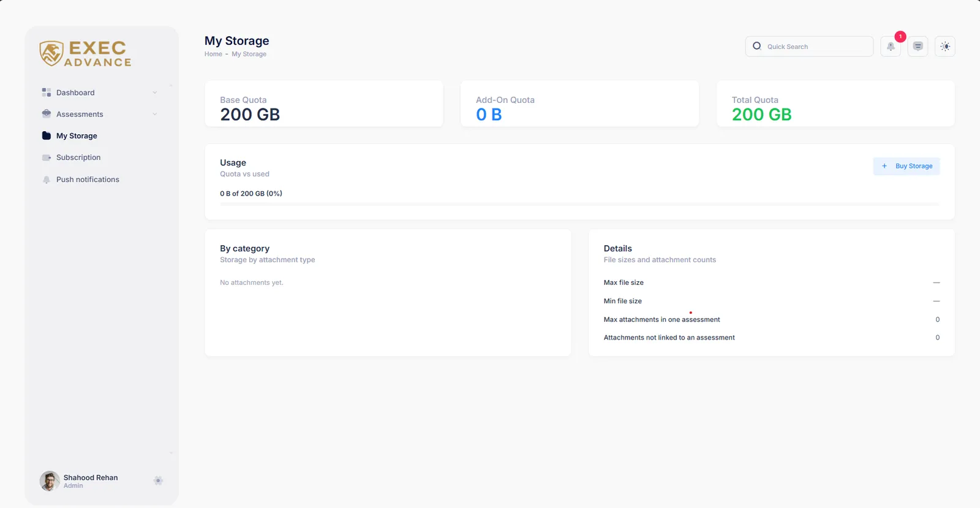
Task: Go to the Home breadcrumb link
Action: click(x=213, y=54)
